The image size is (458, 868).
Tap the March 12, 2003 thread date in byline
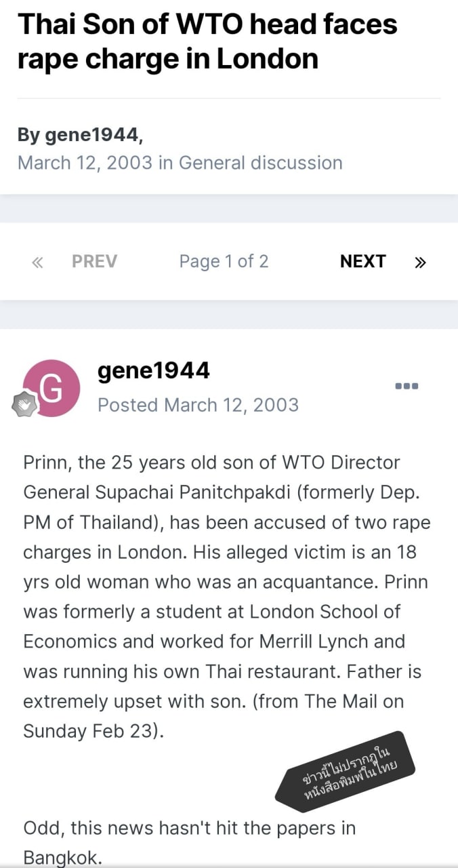85,163
